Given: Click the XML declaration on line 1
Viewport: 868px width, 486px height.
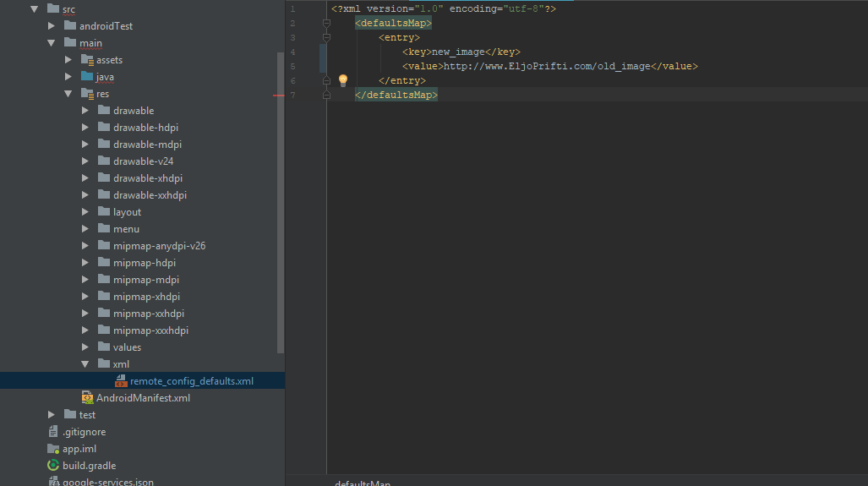Looking at the screenshot, I should coord(444,8).
